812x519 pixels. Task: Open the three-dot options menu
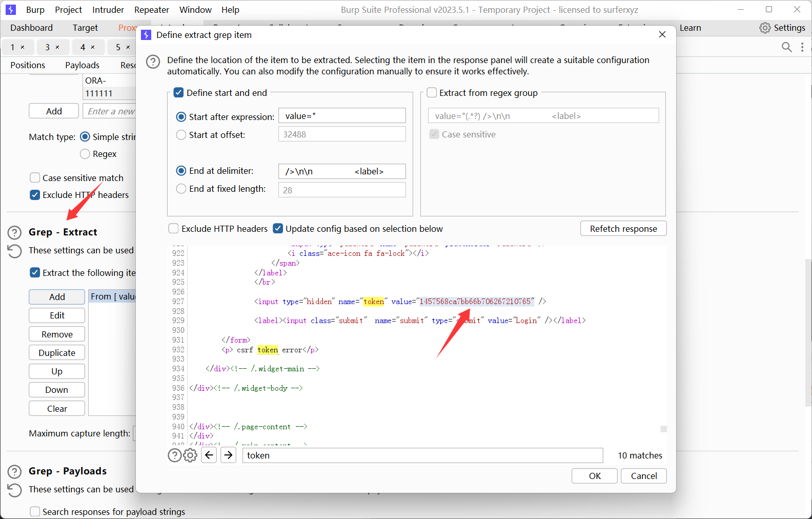(x=802, y=47)
